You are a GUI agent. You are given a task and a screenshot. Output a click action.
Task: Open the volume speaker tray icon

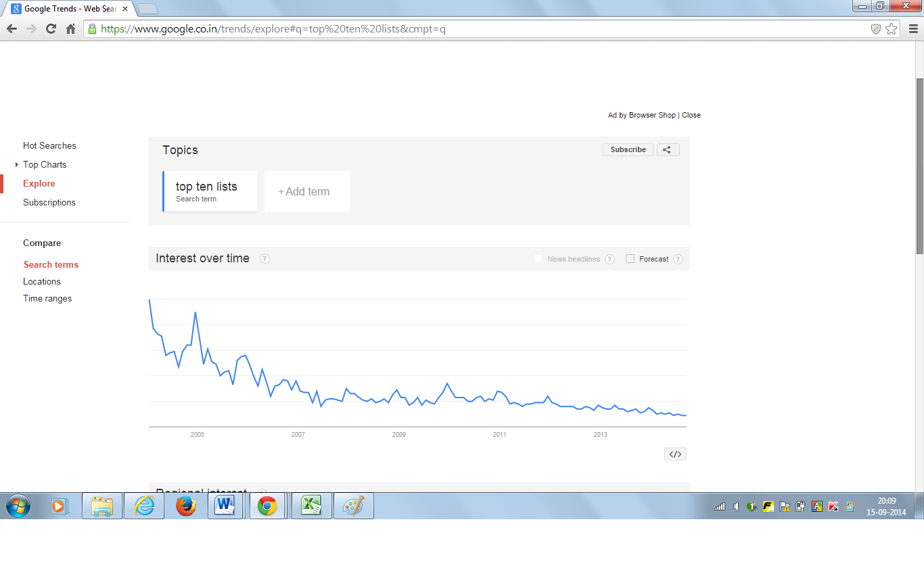[736, 506]
